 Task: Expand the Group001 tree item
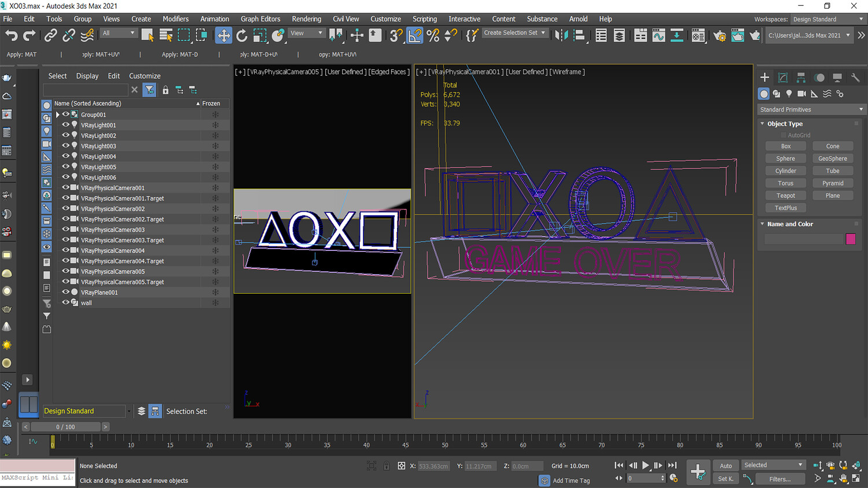coord(58,114)
